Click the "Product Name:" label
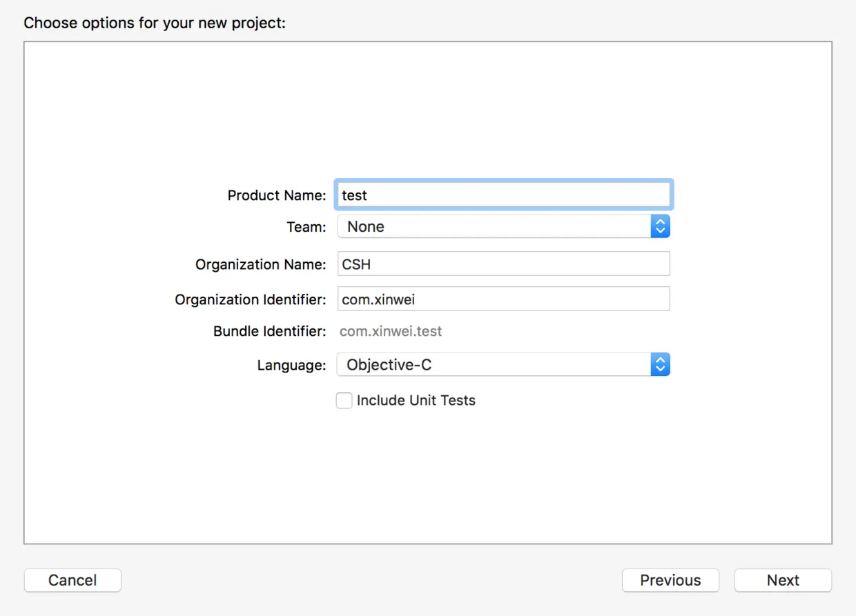Viewport: 856px width, 616px height. (x=276, y=195)
